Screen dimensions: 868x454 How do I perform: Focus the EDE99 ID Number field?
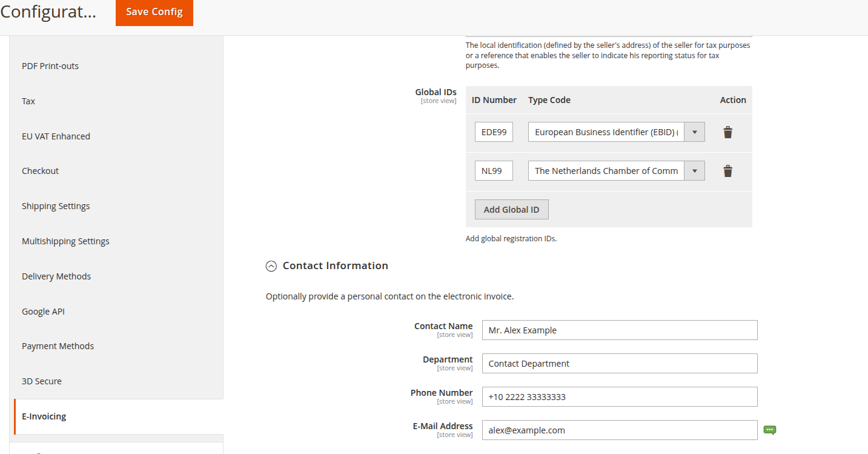pos(494,132)
